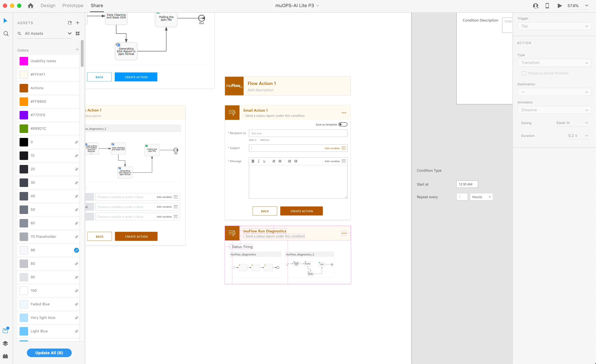Expand the Animation Dissolve dropdown
This screenshot has width=596, height=364.
click(x=554, y=110)
